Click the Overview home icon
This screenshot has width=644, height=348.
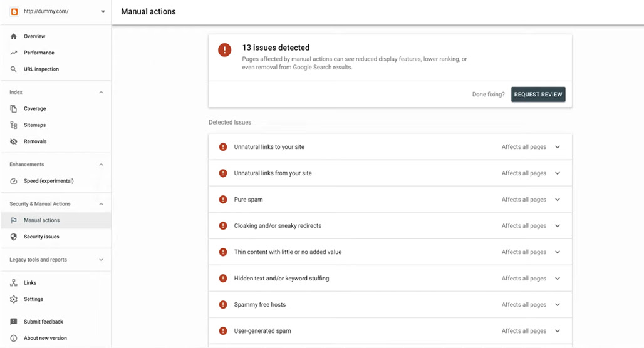click(14, 36)
